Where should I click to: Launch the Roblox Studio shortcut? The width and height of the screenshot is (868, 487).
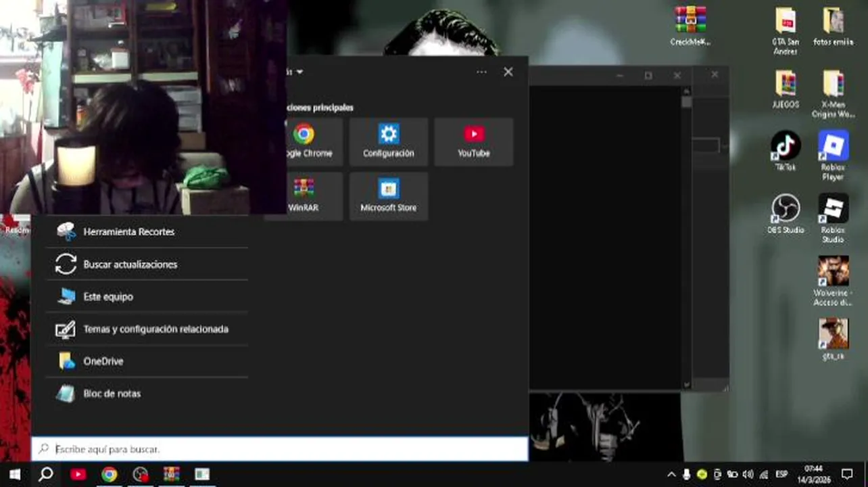tap(833, 219)
